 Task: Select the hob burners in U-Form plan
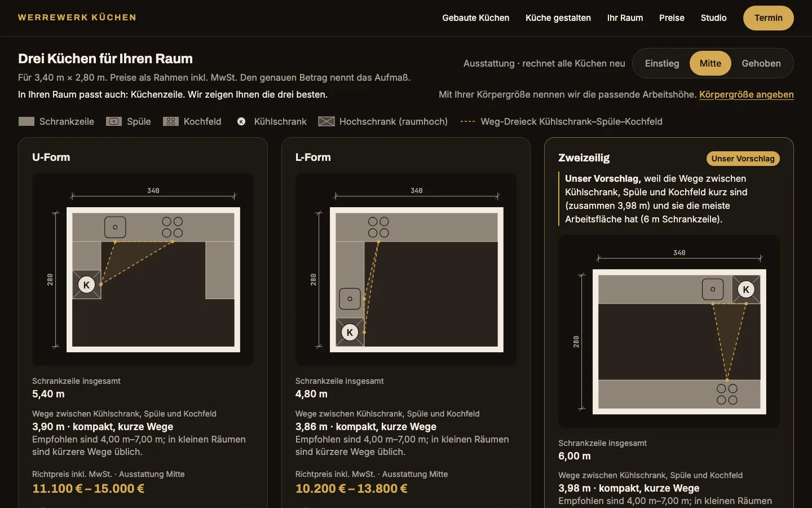point(173,227)
